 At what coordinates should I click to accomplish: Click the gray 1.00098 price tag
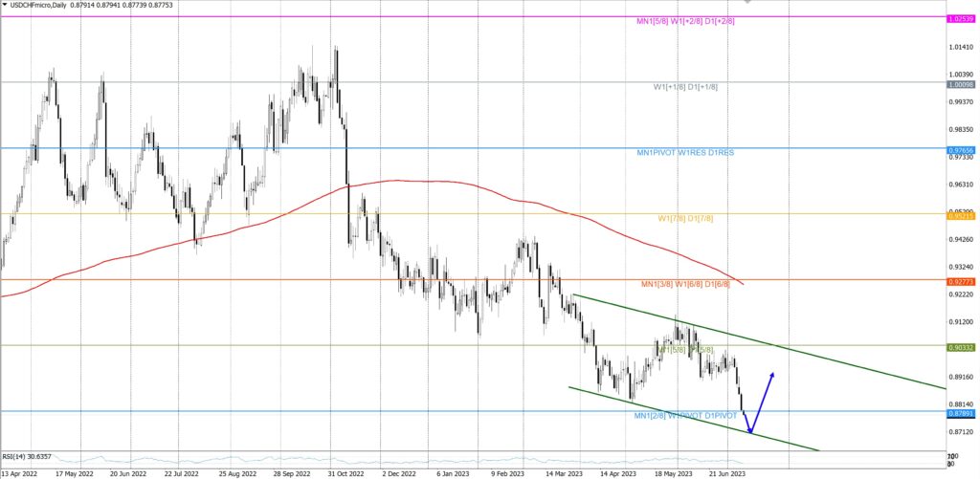coord(960,85)
